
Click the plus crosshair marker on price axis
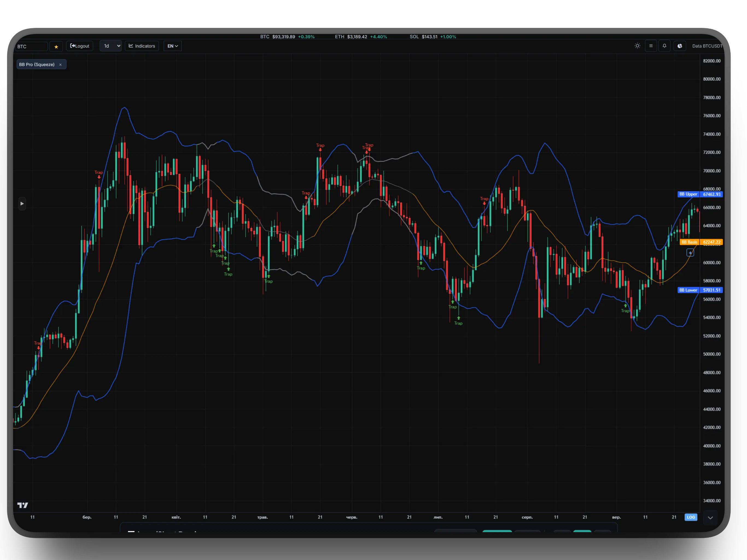tap(690, 253)
